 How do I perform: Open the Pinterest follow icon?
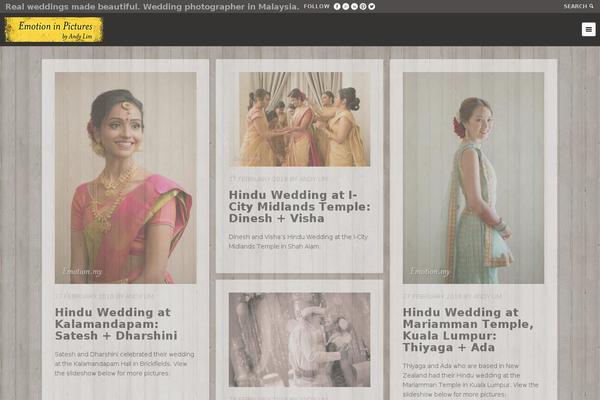[x=363, y=7]
